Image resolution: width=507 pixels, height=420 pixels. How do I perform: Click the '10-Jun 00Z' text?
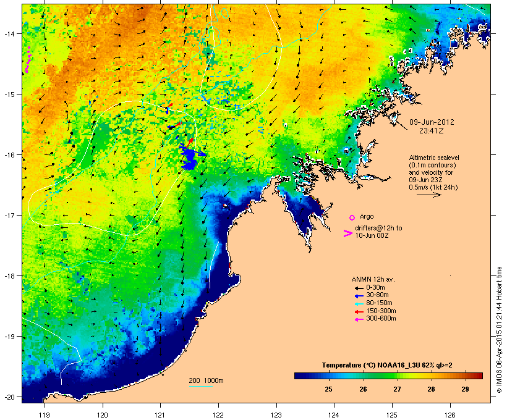(372, 235)
